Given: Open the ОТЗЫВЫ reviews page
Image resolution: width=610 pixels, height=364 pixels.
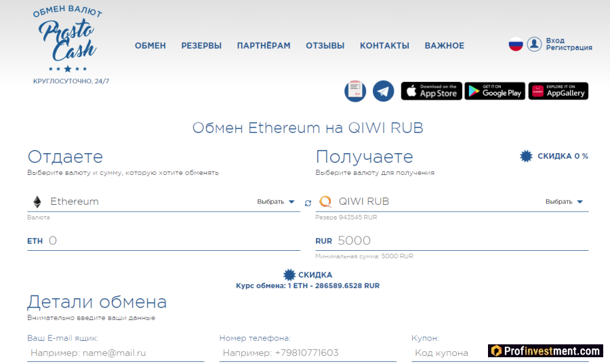Looking at the screenshot, I should [325, 46].
